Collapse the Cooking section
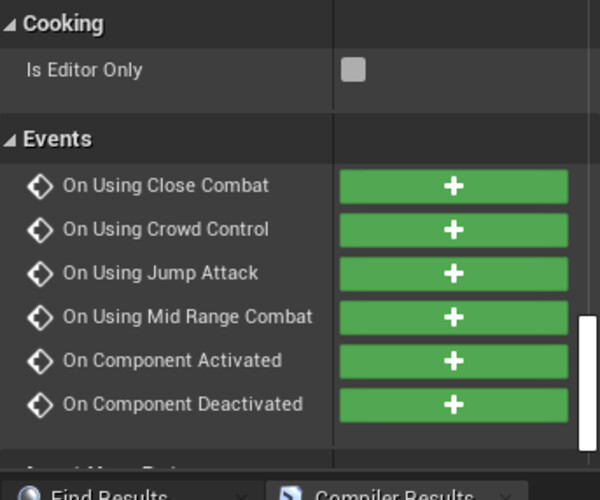 point(10,24)
